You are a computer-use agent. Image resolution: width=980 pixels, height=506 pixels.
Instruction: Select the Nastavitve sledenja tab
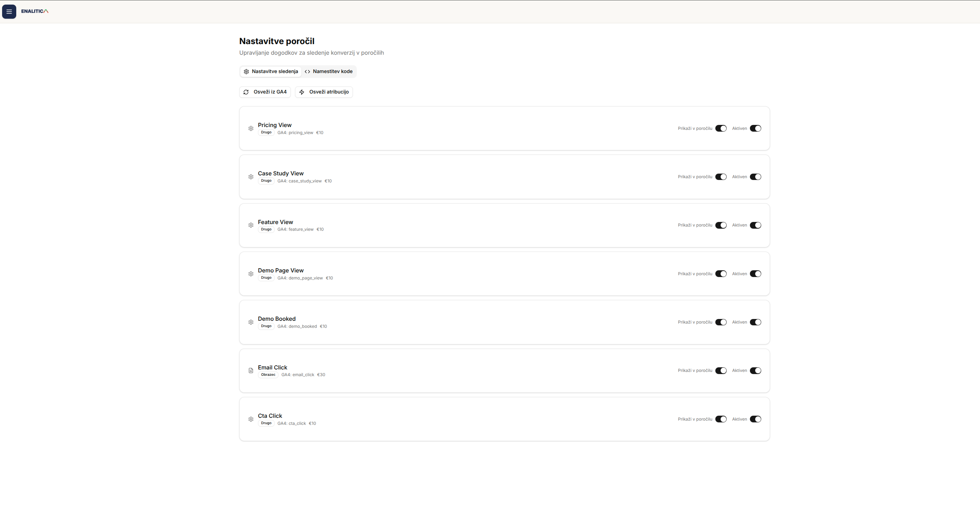click(x=271, y=72)
